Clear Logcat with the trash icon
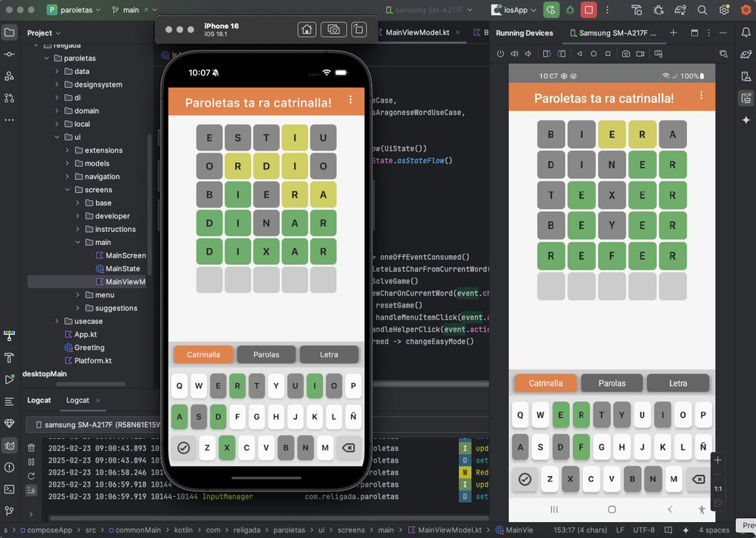756x538 pixels. click(31, 448)
